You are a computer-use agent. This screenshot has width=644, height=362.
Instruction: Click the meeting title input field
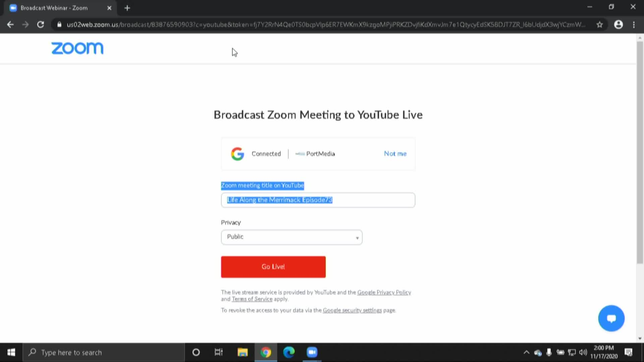coord(318,200)
